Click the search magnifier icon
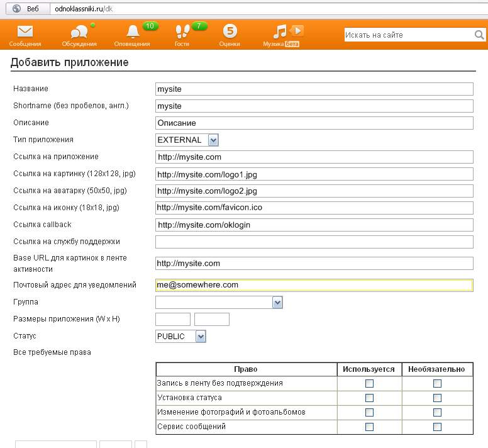Image resolution: width=488 pixels, height=448 pixels. pos(479,35)
